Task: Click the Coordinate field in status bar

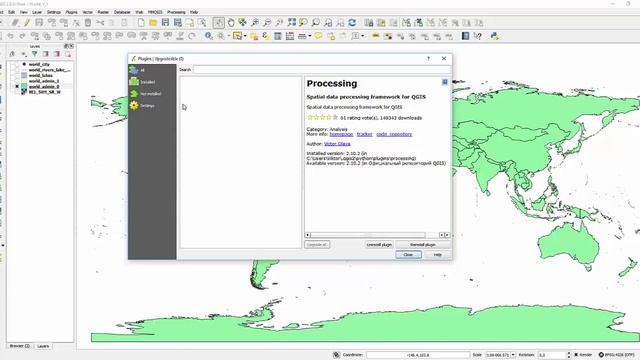Action: (418, 355)
